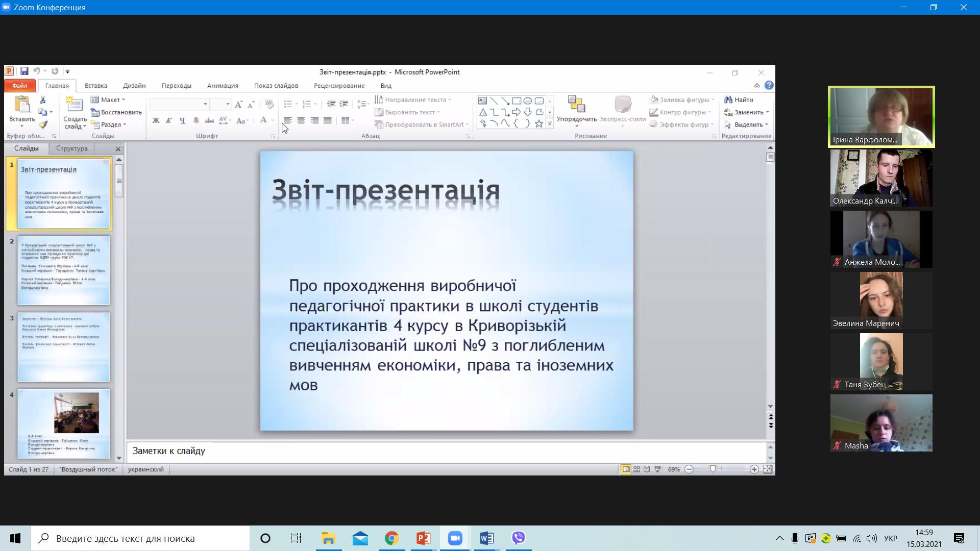Click Reset (Восстановить) slide button

point(116,112)
